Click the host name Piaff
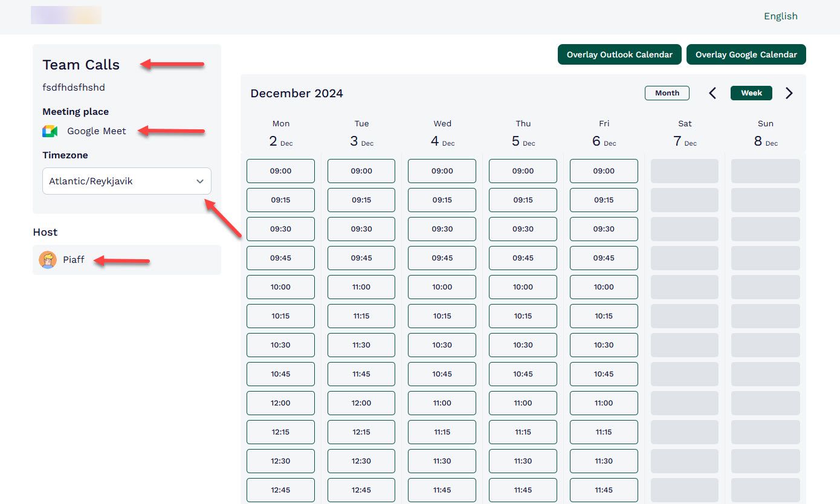Viewport: 840px width, 504px height. [74, 259]
